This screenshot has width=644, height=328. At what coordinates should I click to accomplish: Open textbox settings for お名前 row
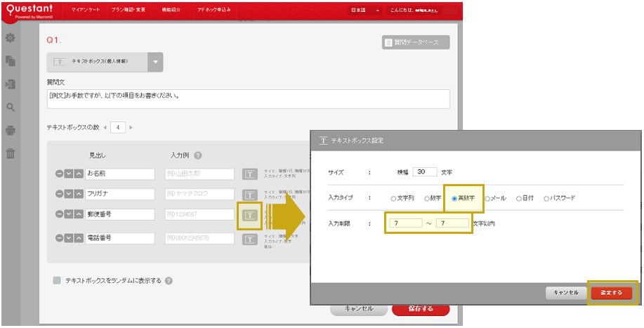point(249,174)
